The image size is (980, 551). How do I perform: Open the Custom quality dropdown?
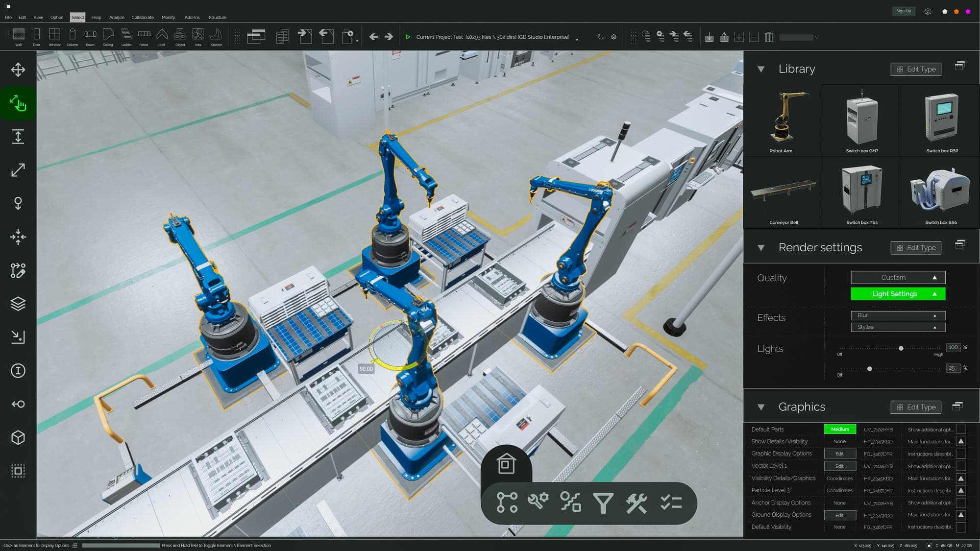(x=898, y=277)
